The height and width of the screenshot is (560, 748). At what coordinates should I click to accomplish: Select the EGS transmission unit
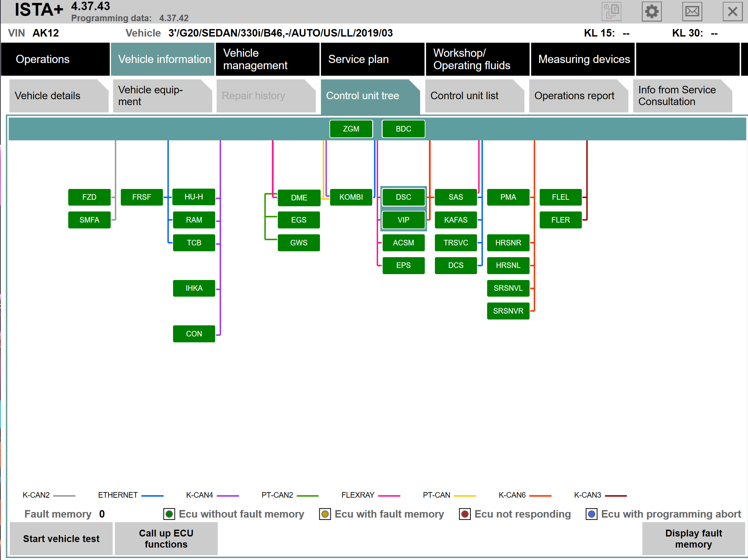(299, 220)
